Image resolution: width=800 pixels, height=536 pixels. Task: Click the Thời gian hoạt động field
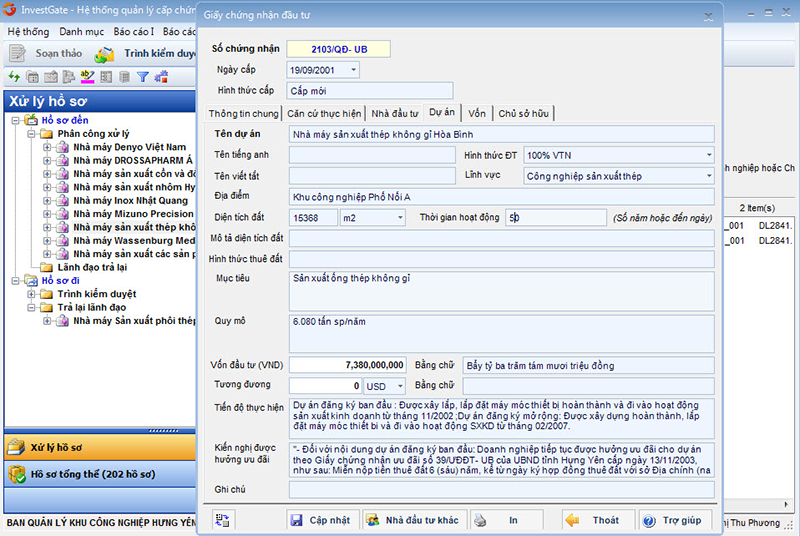pyautogui.click(x=555, y=218)
